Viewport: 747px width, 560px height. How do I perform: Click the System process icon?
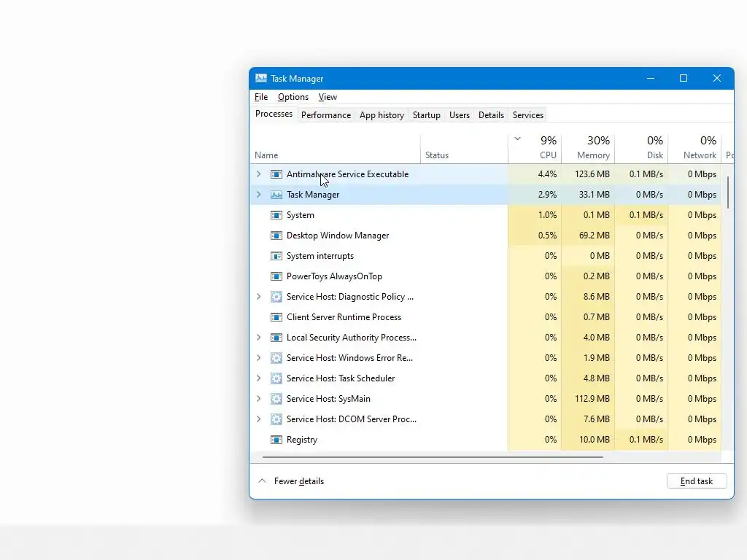point(276,215)
